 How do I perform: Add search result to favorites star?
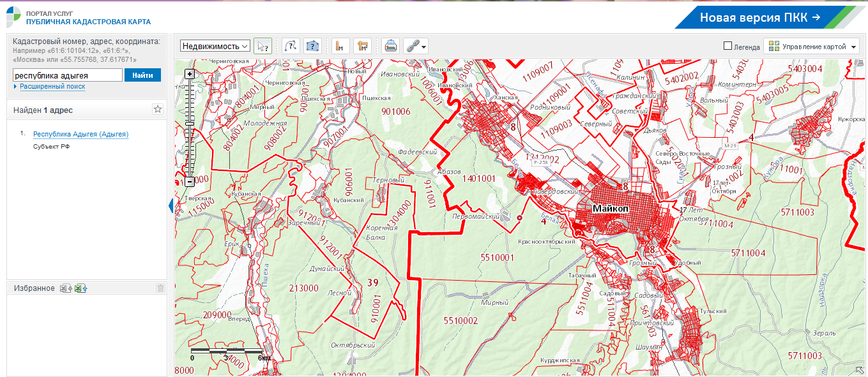[158, 110]
